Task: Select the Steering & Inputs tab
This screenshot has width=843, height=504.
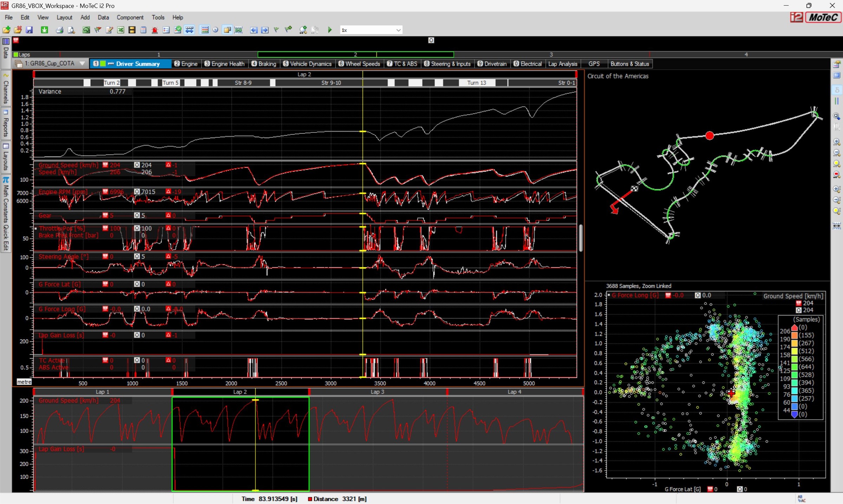Action: tap(448, 64)
